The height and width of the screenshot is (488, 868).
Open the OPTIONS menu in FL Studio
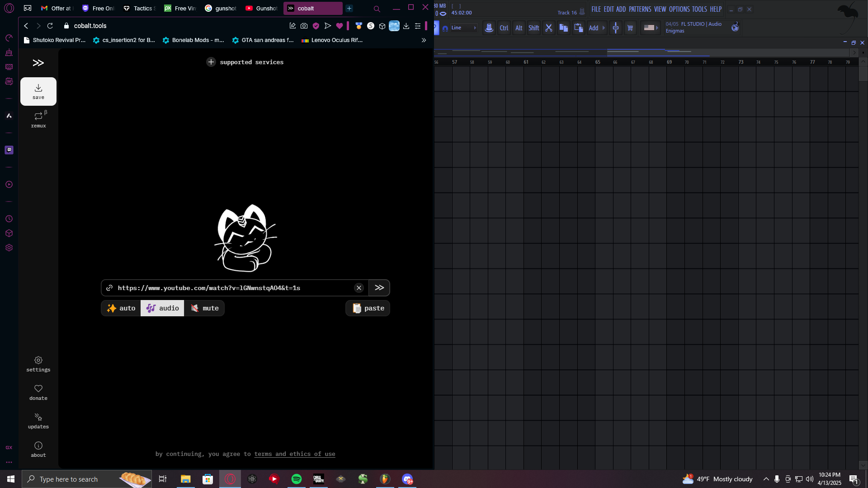(679, 9)
